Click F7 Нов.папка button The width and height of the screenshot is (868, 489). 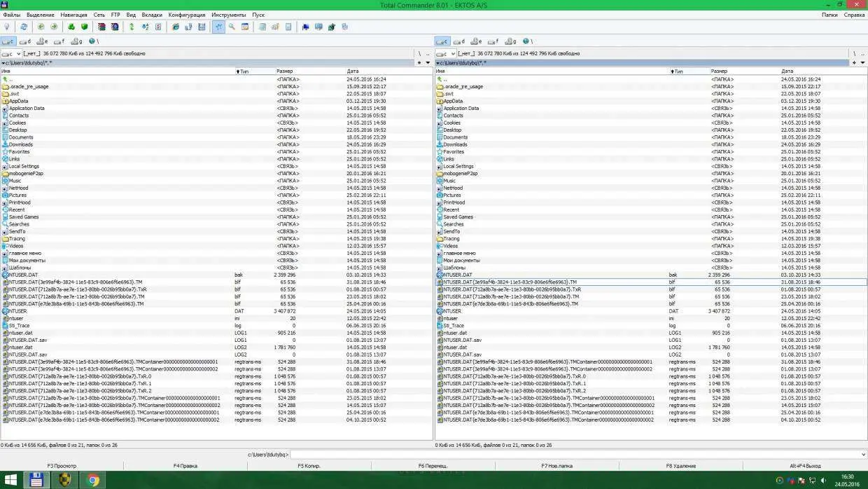pyautogui.click(x=557, y=466)
